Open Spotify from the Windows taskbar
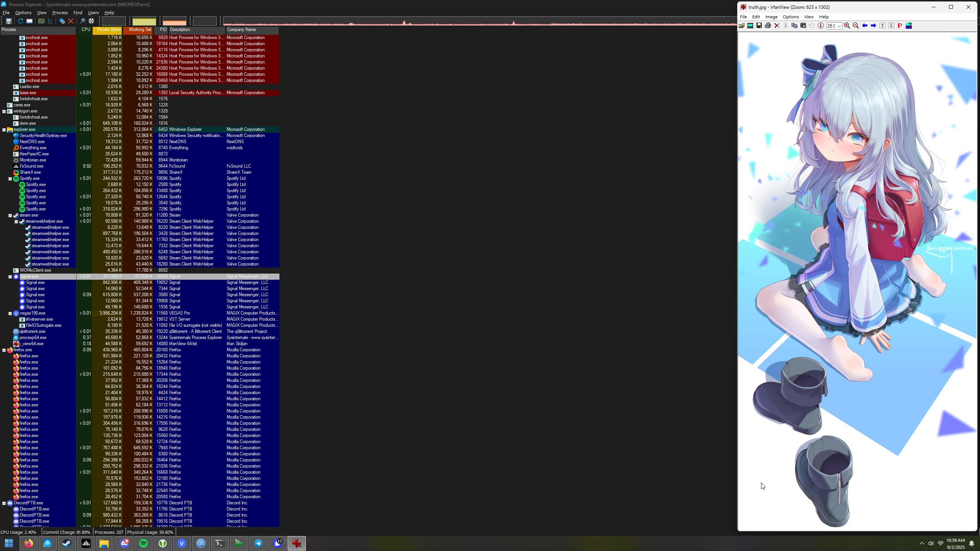The image size is (980, 551). 144,543
